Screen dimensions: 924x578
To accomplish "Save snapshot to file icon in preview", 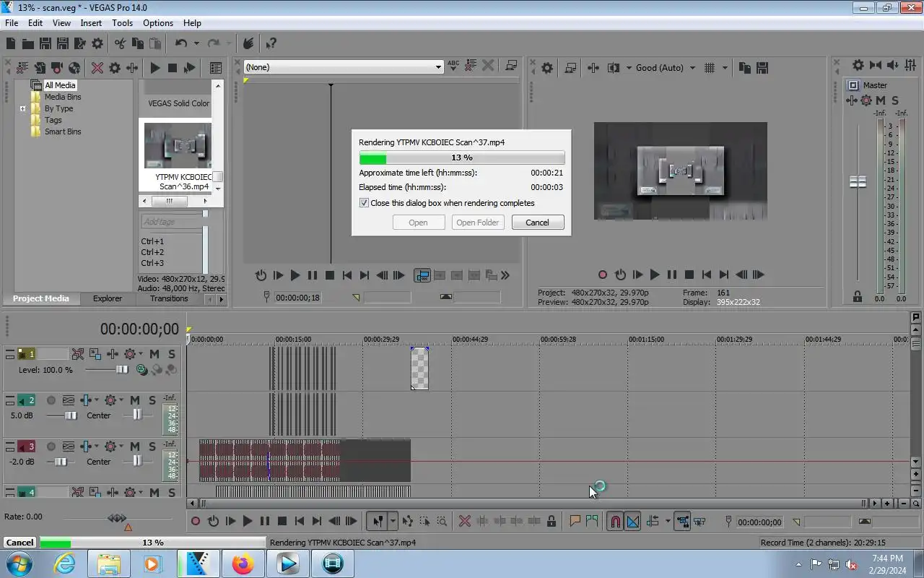I will coord(762,68).
